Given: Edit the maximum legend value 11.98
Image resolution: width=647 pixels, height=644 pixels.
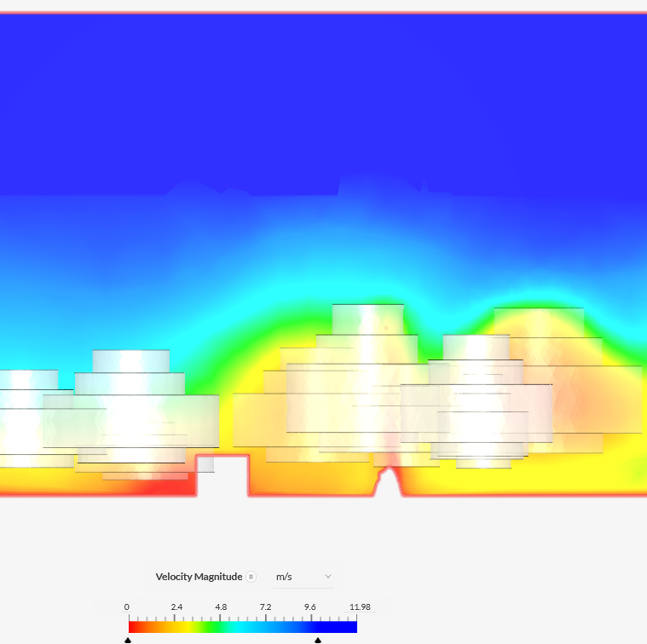Looking at the screenshot, I should coord(360,607).
